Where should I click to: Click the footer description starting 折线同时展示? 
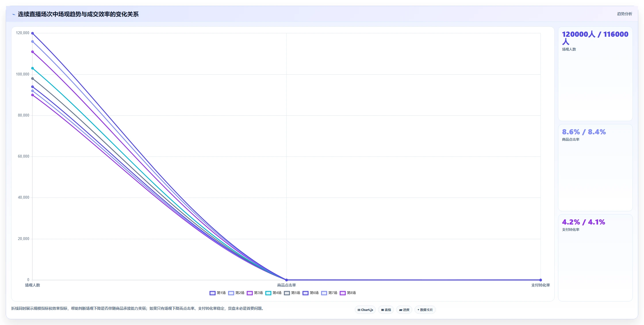click(137, 309)
